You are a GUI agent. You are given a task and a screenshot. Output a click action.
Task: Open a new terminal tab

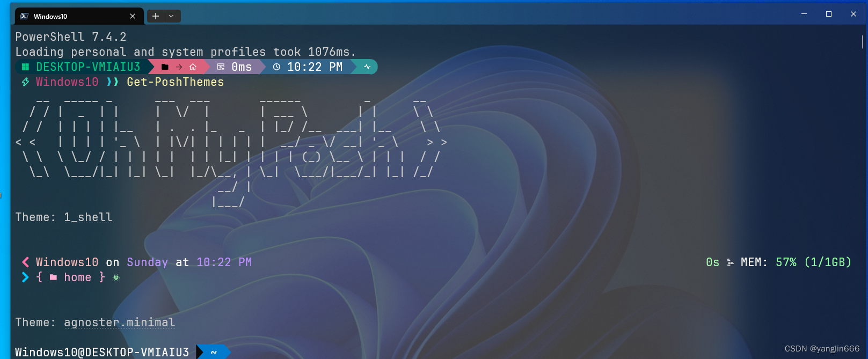(x=155, y=16)
